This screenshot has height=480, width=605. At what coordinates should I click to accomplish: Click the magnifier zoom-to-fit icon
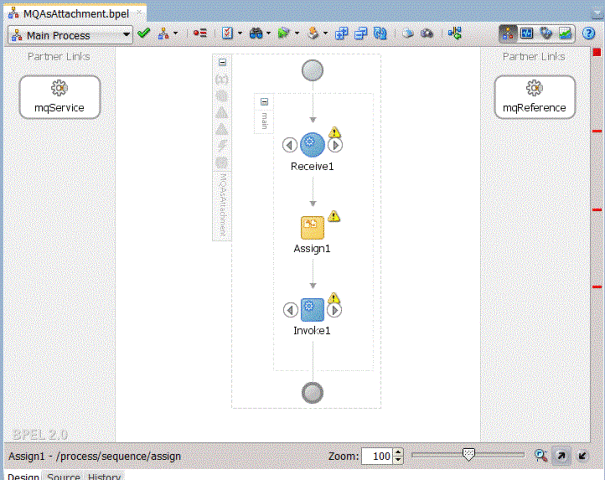(x=541, y=456)
